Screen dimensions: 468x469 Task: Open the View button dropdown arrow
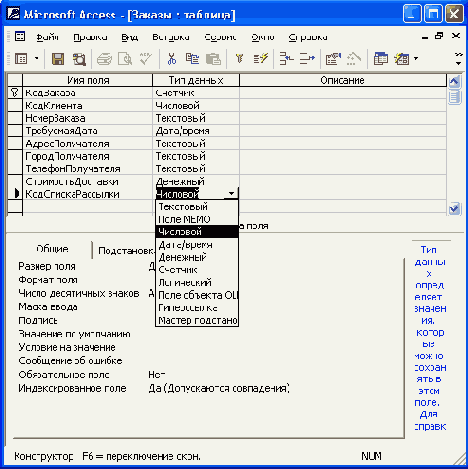click(37, 59)
